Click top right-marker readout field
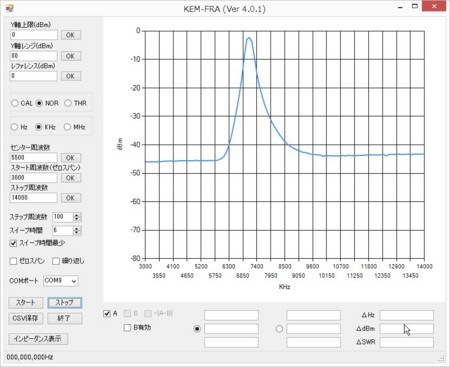The height and width of the screenshot is (367, 450). 314,315
